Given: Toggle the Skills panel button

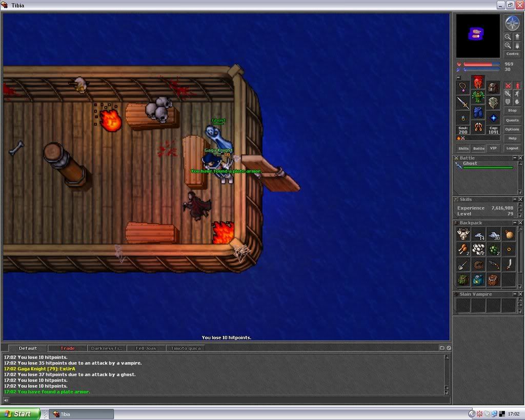Looking at the screenshot, I should (x=463, y=148).
